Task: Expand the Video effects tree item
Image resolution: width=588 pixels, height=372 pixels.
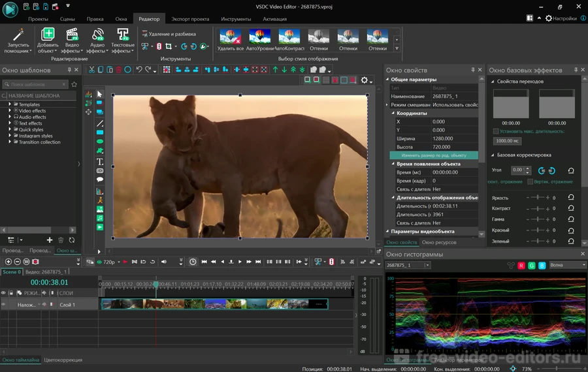Action: tap(10, 111)
